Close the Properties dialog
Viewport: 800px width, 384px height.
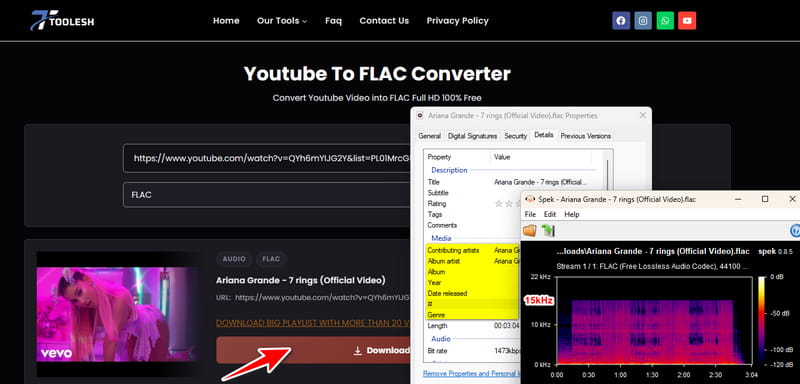(643, 115)
